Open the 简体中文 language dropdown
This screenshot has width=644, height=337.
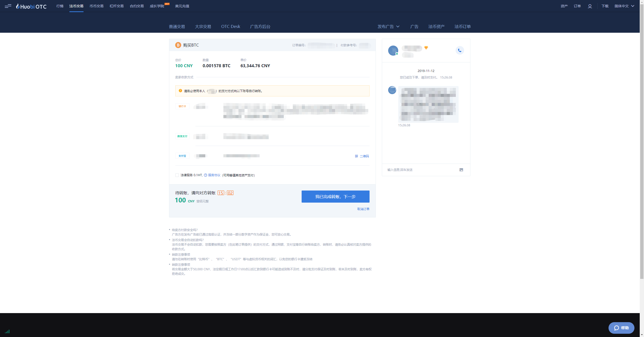pyautogui.click(x=624, y=6)
